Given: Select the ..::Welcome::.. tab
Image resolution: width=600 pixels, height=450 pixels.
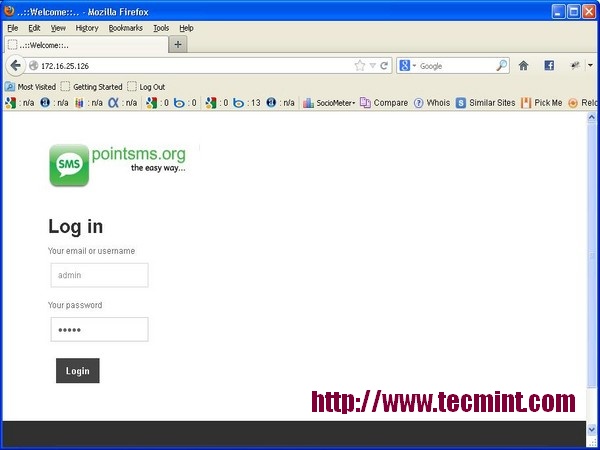Looking at the screenshot, I should [x=86, y=45].
